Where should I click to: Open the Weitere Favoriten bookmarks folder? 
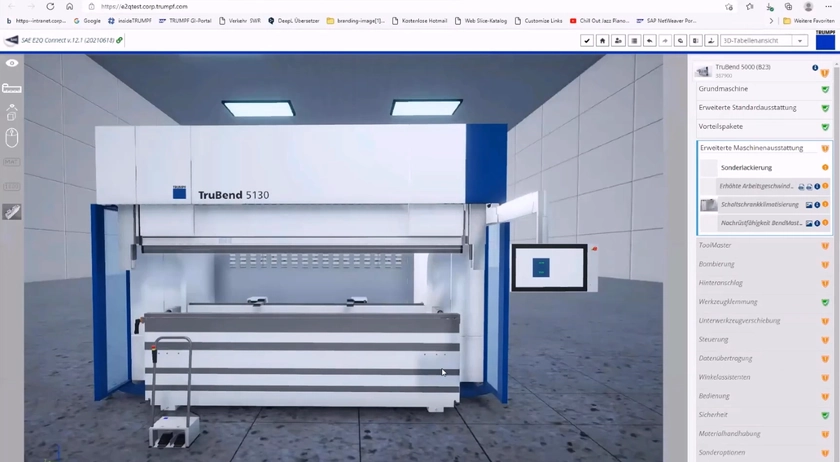pyautogui.click(x=809, y=21)
